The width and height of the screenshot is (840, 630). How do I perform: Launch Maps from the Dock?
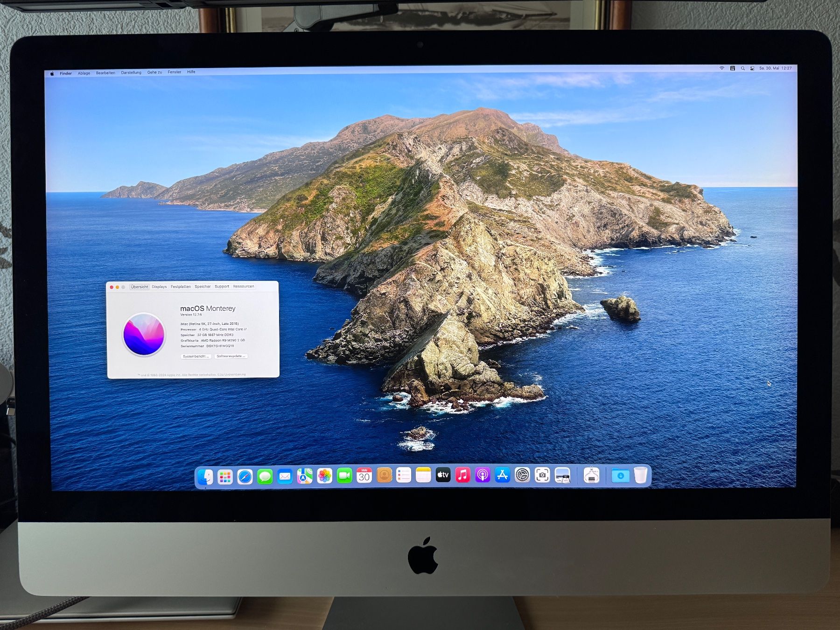point(305,476)
